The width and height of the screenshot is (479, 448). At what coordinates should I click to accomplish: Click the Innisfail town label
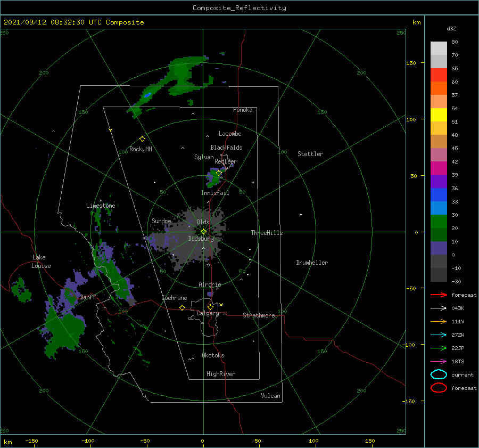[215, 193]
